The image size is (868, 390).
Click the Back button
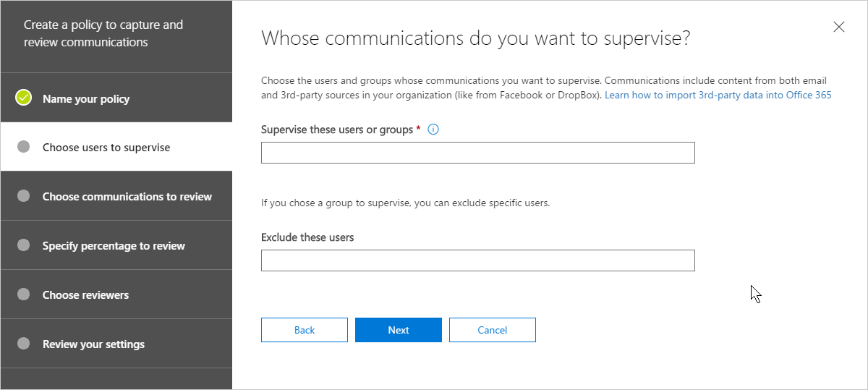pos(305,330)
